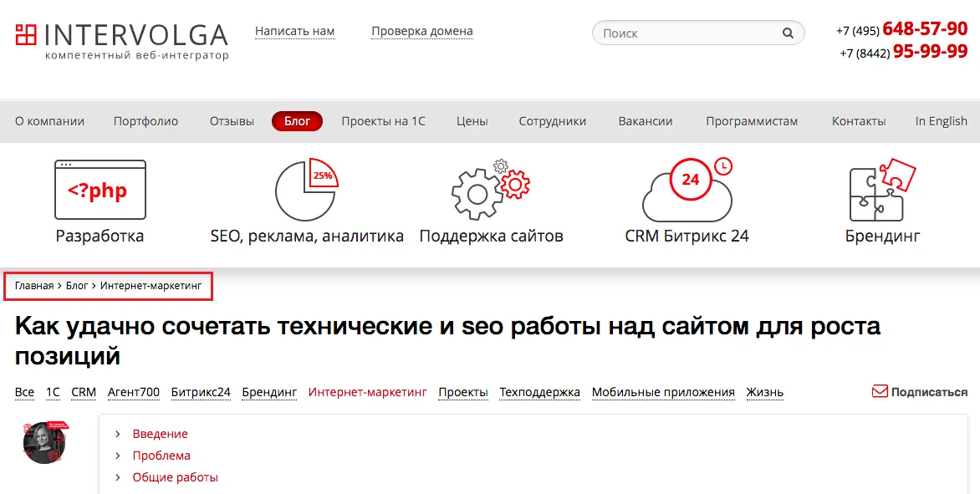This screenshot has width=980, height=494.
Task: Switch to the Блог menu item
Action: tap(297, 120)
